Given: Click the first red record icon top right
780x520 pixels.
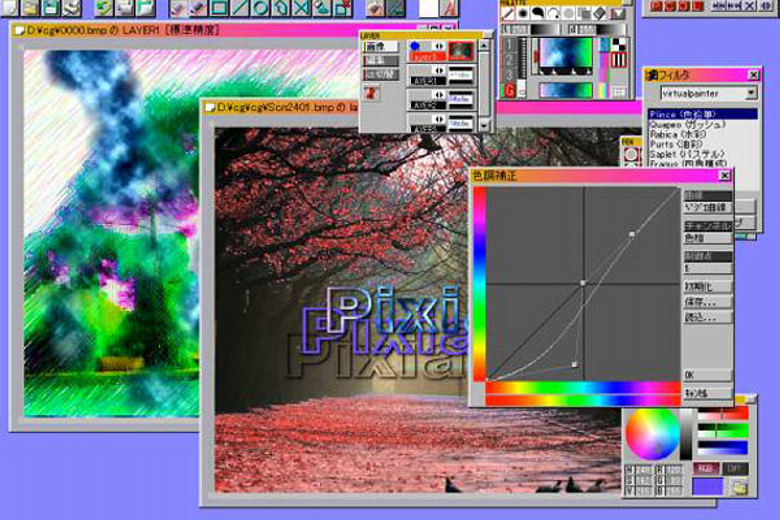Looking at the screenshot, I should (x=656, y=6).
